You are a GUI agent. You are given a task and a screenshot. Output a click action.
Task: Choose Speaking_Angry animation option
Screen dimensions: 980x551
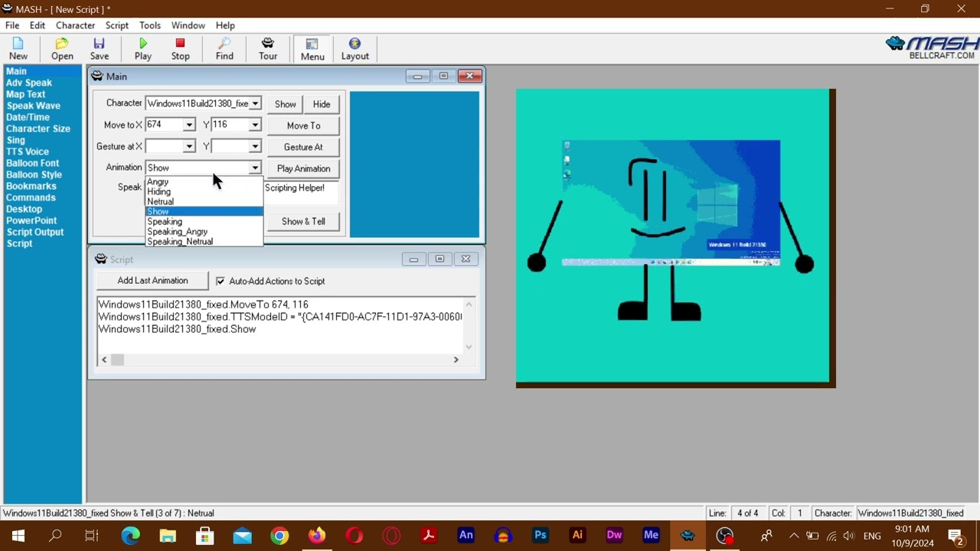pos(204,231)
